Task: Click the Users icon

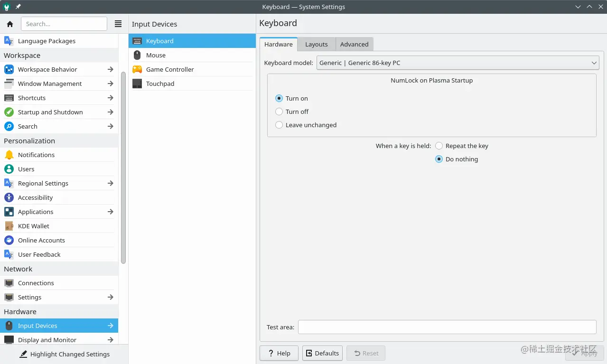Action: [9, 169]
